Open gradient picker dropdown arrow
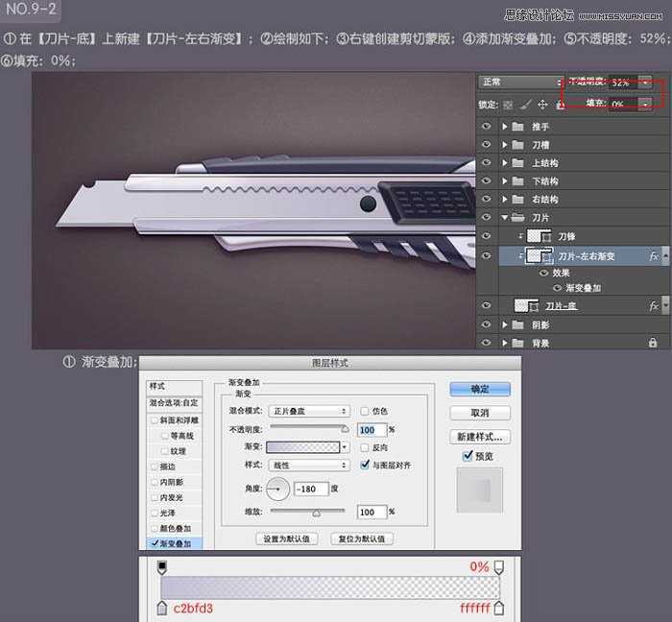 (344, 447)
